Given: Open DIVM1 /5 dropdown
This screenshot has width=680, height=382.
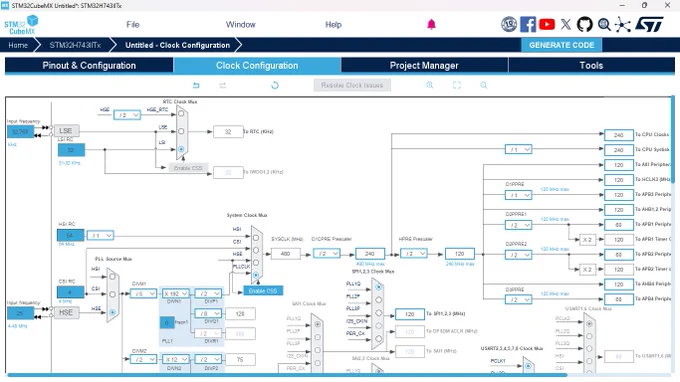Looking at the screenshot, I should click(143, 294).
